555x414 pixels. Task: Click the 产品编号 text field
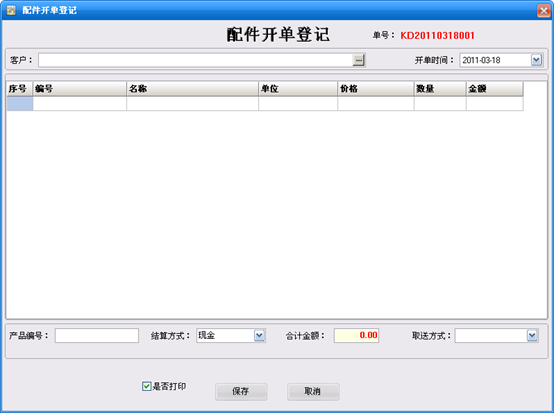[x=97, y=335]
